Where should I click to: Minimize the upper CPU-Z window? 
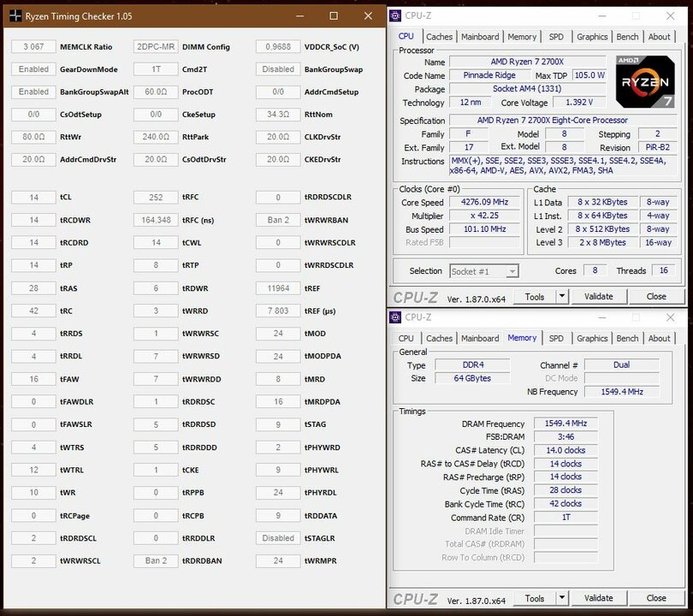point(602,16)
